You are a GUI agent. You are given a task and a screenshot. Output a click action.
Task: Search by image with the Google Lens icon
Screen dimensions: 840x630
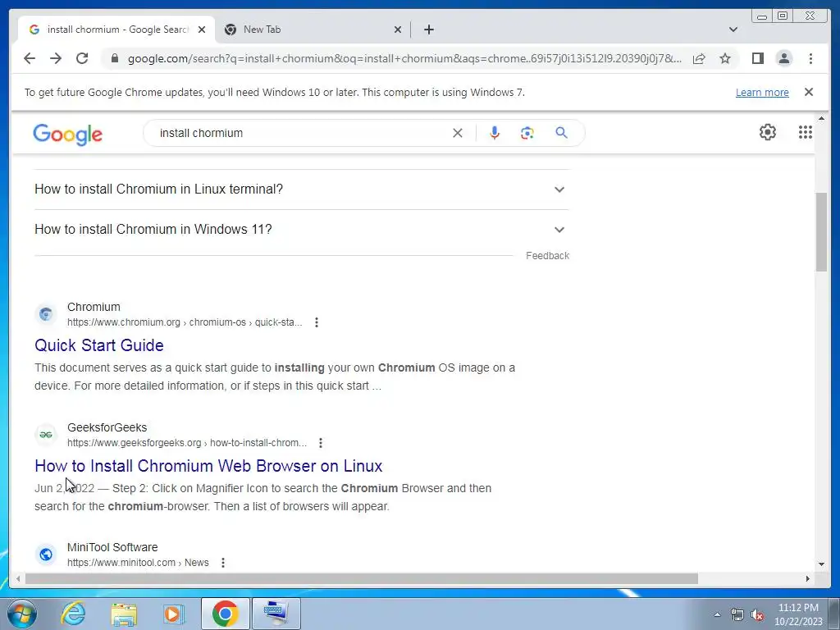coord(527,133)
